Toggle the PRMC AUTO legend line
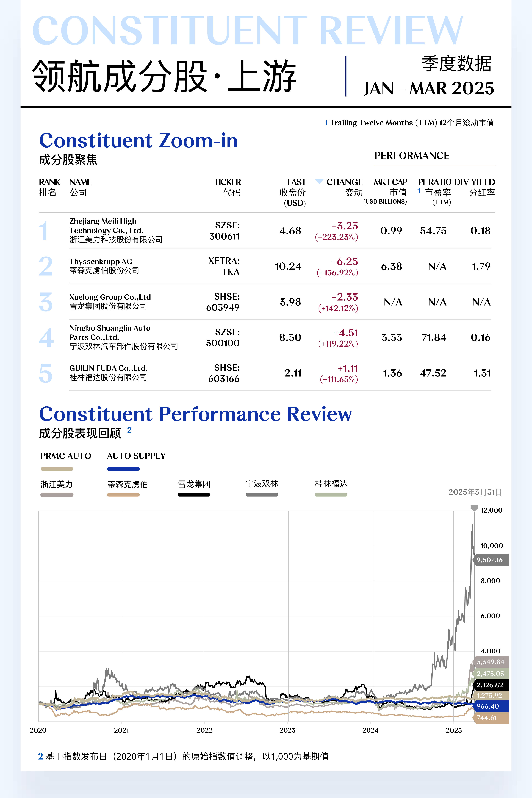Screen dimensions: 532x798 pyautogui.click(x=57, y=469)
